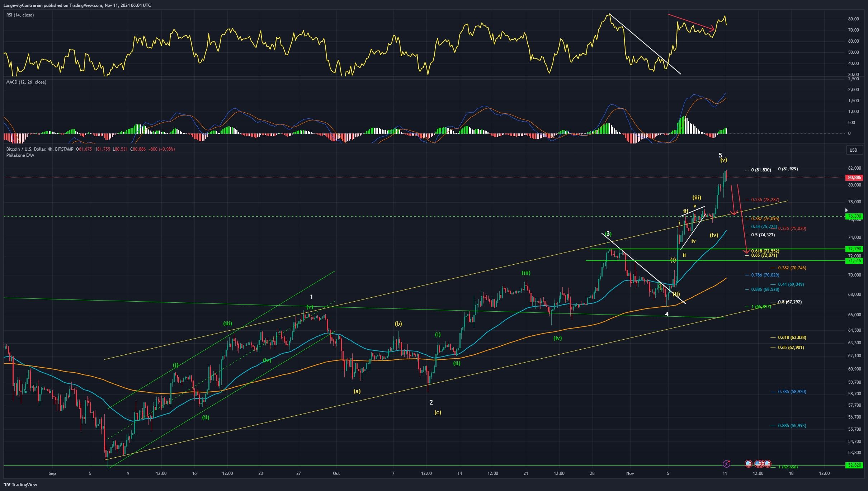The width and height of the screenshot is (868, 491).
Task: Click the yellow (c) wave label
Action: [x=438, y=412]
